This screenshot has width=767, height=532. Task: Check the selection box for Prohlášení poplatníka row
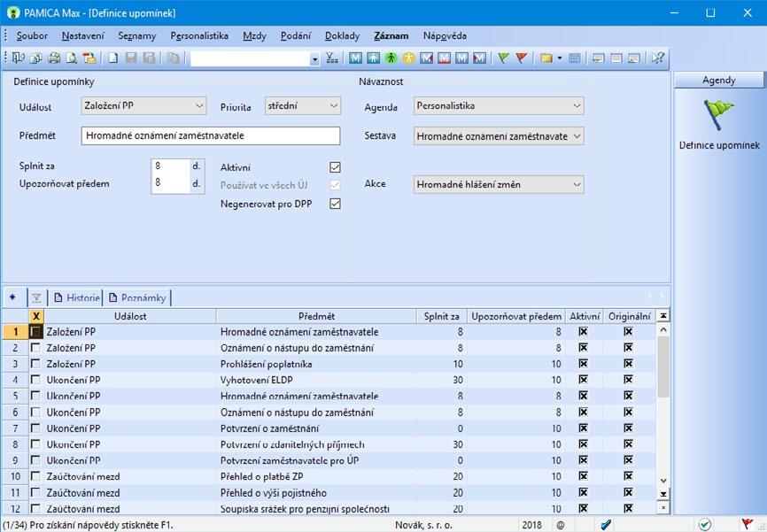(35, 364)
